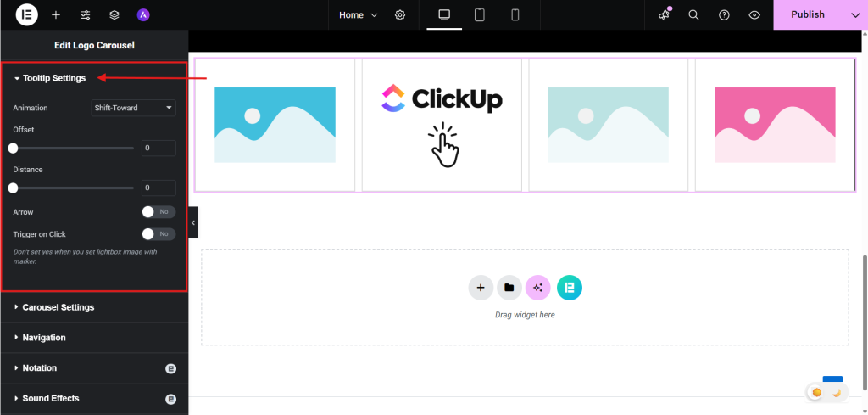Click the Distance value field
The image size is (868, 415).
159,188
